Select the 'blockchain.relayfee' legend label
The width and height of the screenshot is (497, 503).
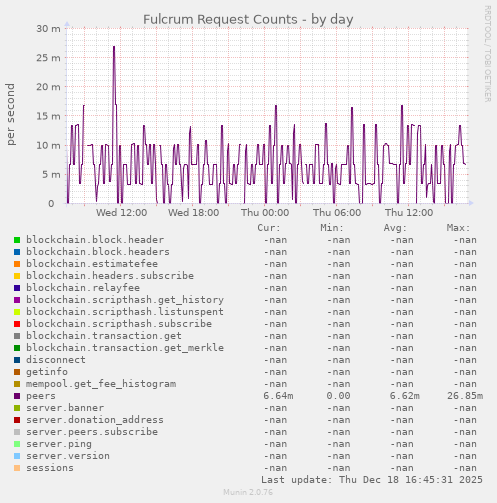[x=83, y=288]
